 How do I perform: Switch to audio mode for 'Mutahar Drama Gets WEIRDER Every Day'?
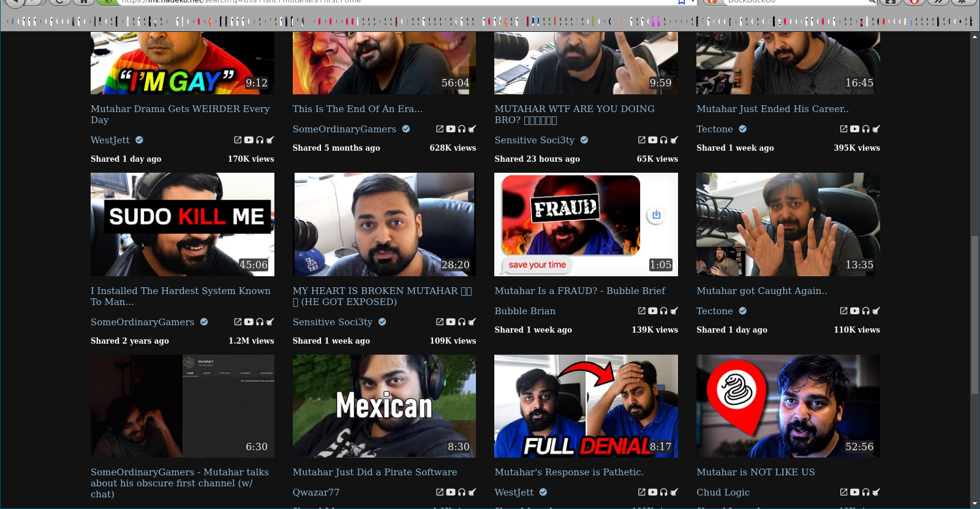pos(260,140)
